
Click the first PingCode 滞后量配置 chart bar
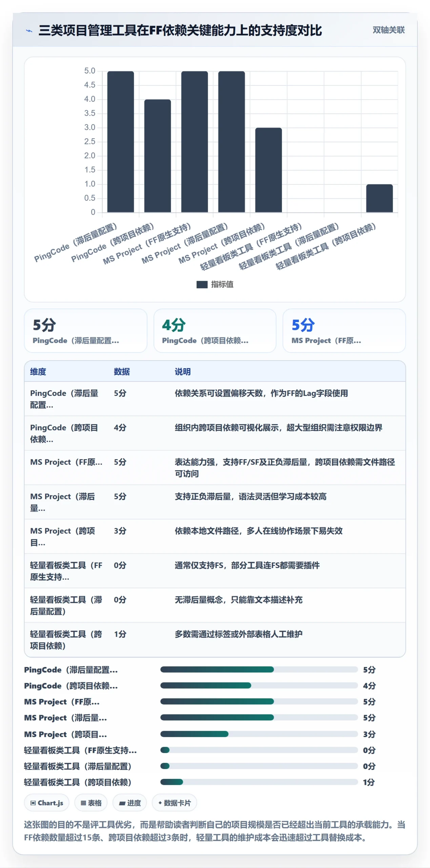click(120, 142)
